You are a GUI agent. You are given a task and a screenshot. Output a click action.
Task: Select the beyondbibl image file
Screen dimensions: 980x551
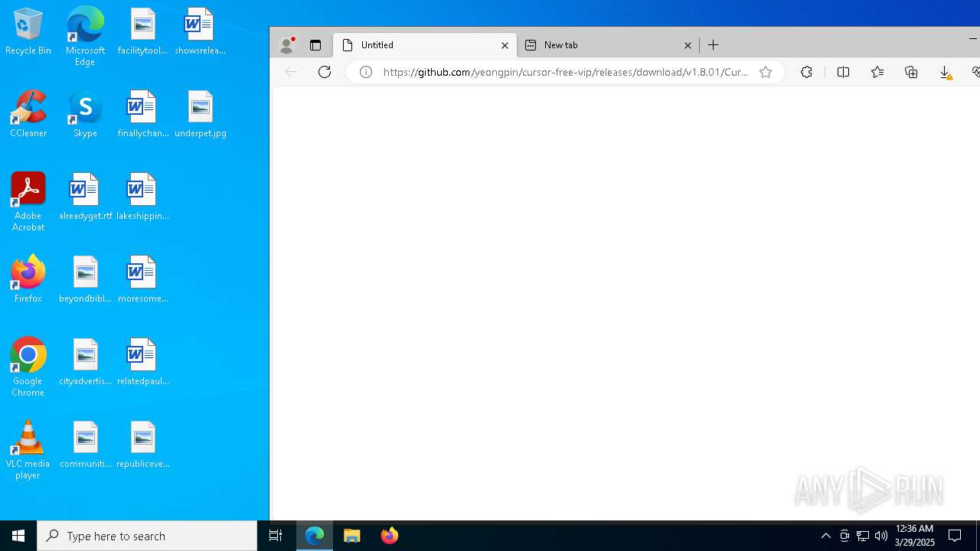click(85, 279)
